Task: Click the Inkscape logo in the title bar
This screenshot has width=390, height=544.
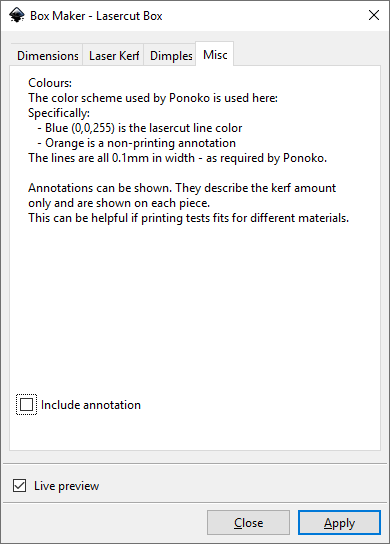Action: [17, 15]
